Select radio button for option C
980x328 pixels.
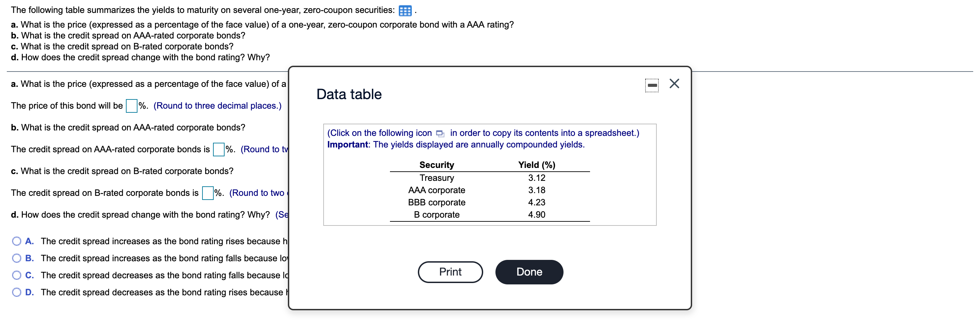point(16,275)
